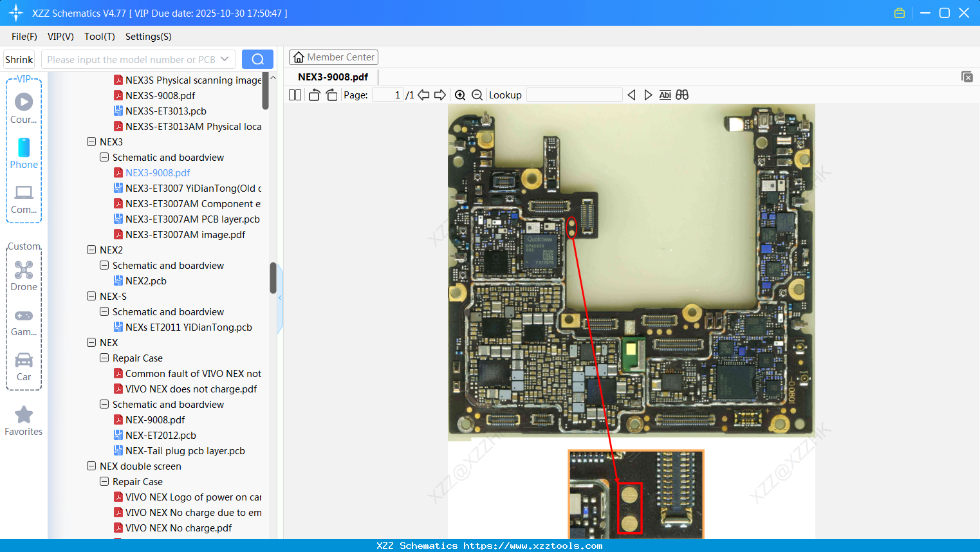Click the zoom out magnifier icon
Viewport: 980px width, 552px height.
click(x=477, y=95)
